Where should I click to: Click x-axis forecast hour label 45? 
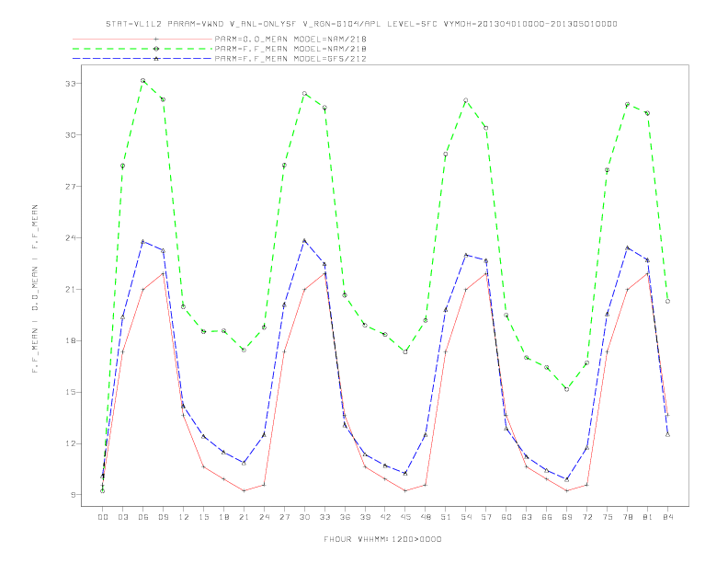click(405, 517)
